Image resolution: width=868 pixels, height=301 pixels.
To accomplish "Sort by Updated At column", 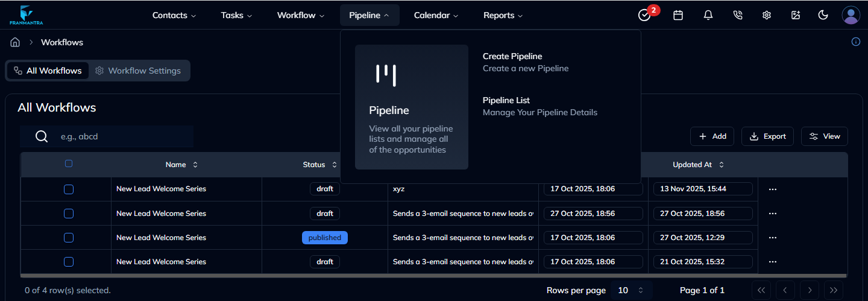I will point(698,165).
